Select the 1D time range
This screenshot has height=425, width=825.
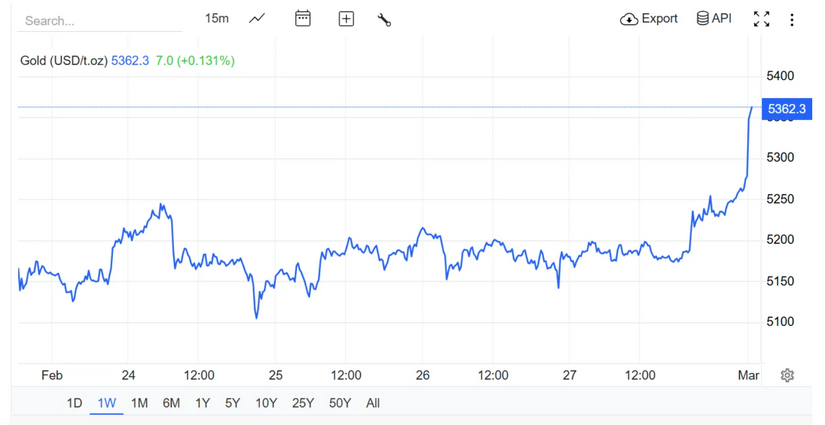[74, 403]
